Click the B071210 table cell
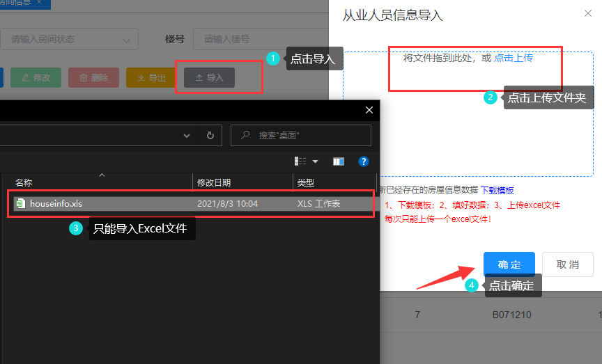The height and width of the screenshot is (364, 602). (x=512, y=315)
